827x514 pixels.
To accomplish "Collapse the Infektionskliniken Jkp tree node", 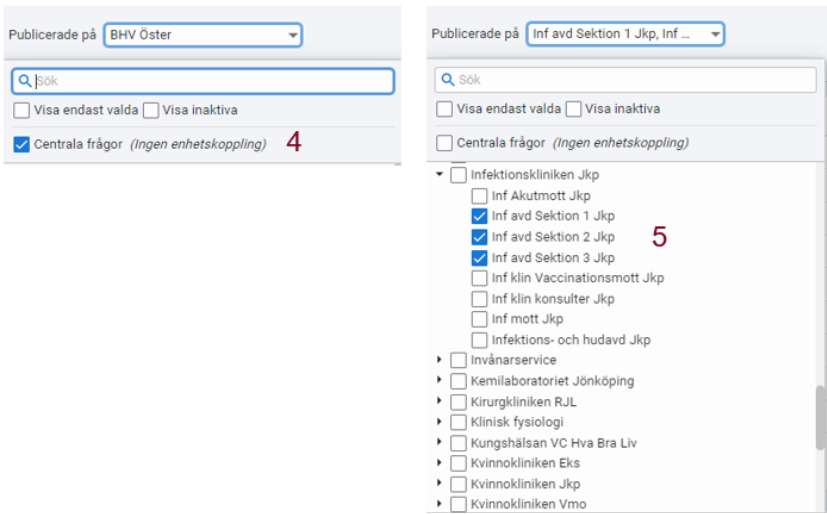I will tap(439, 174).
